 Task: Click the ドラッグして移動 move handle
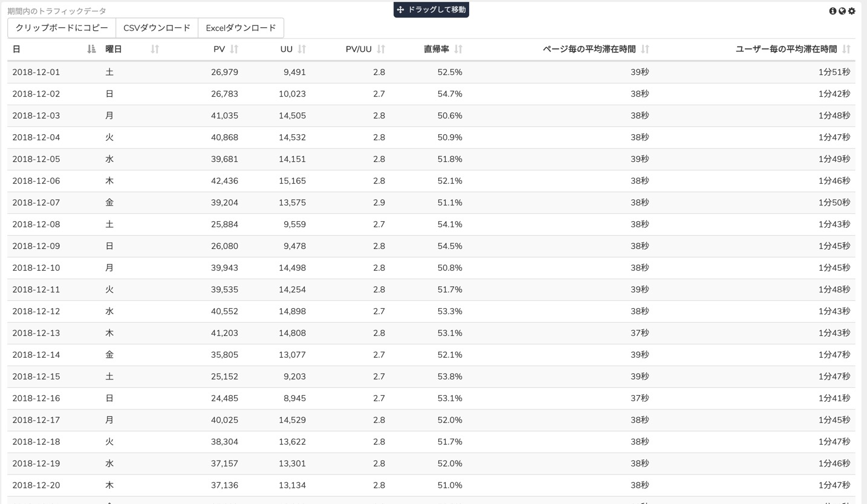point(431,10)
